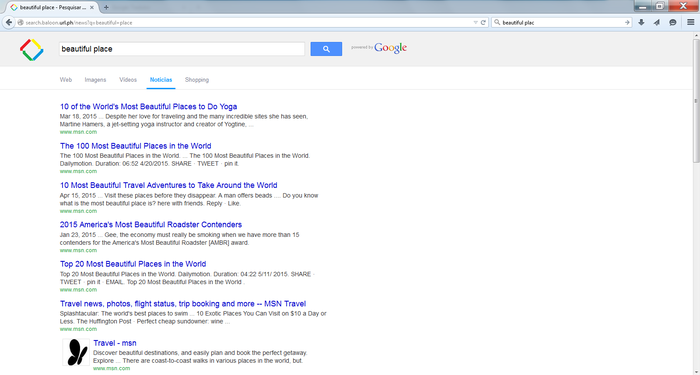
Task: Close the 'beautiful place' browser tab
Action: (x=92, y=8)
